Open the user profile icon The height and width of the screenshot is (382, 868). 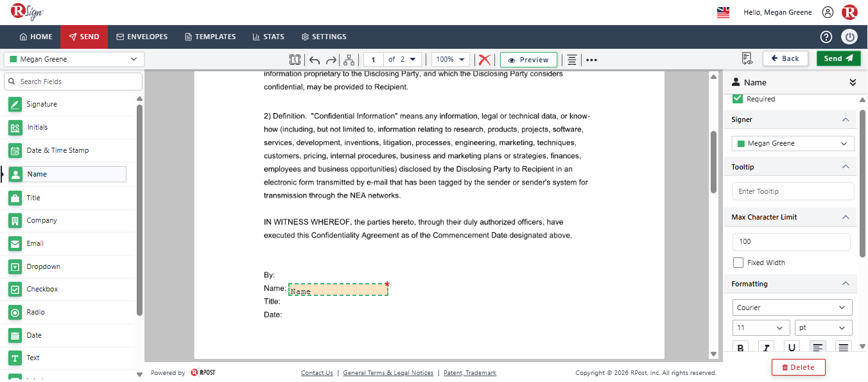[x=828, y=12]
